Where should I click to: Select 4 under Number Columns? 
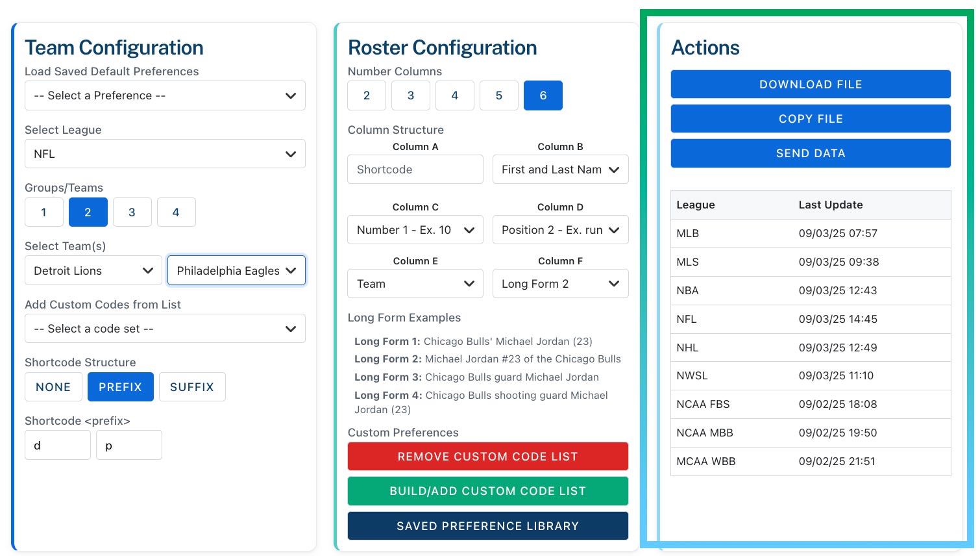pos(454,95)
